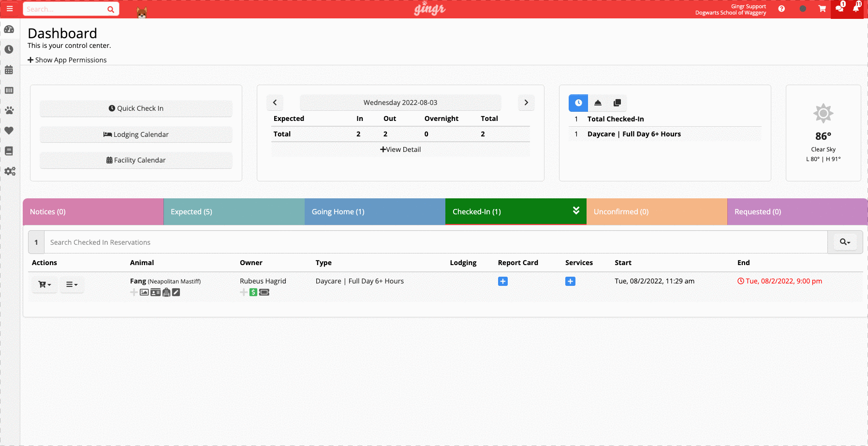The width and height of the screenshot is (868, 446).
Task: Open the Facility Calendar
Action: [x=136, y=160]
